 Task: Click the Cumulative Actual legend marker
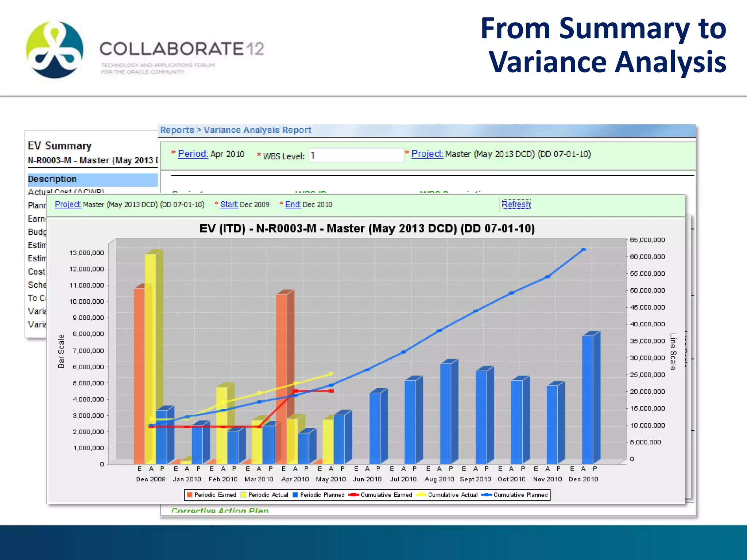pos(421,495)
